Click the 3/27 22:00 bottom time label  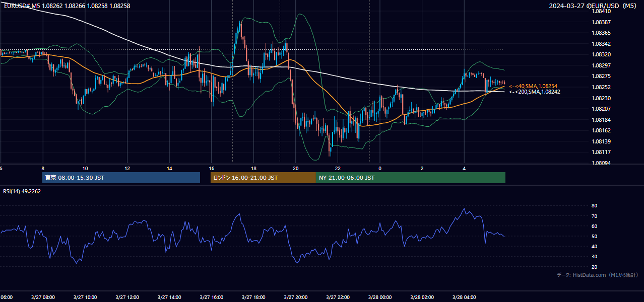[x=338, y=297]
